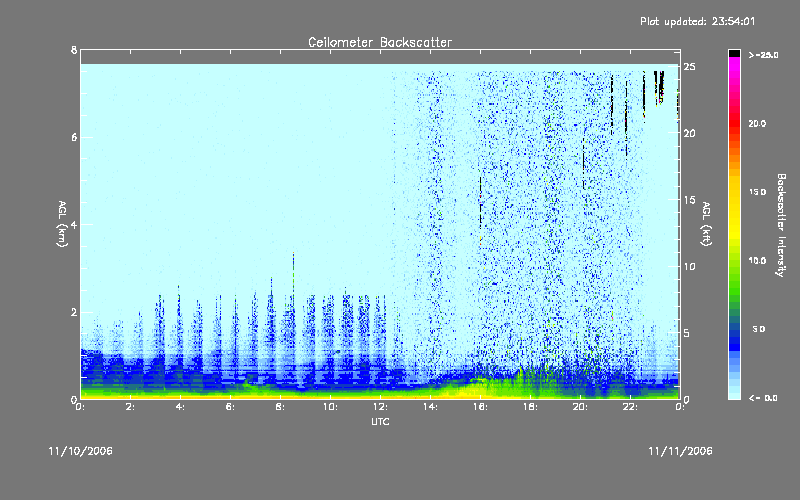Screen dimensions: 800x500
Task: Click the "10.0" colorbar label
Action: click(x=757, y=260)
